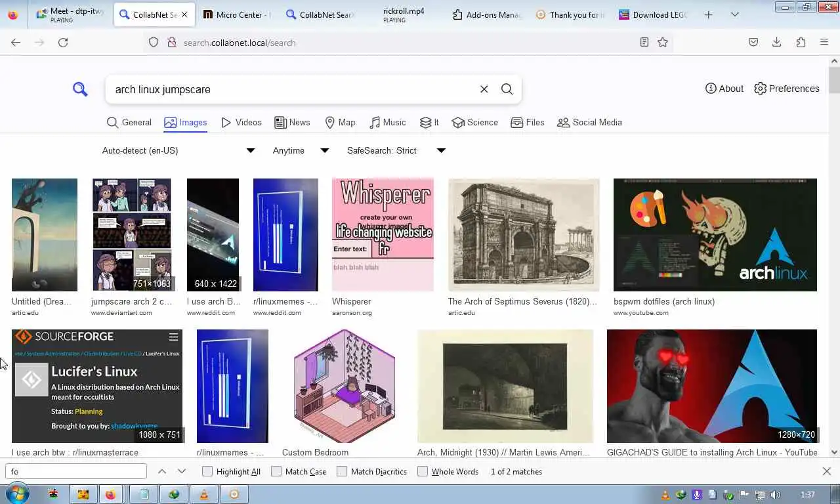
Task: Go back with the browser back arrow
Action: click(x=16, y=42)
